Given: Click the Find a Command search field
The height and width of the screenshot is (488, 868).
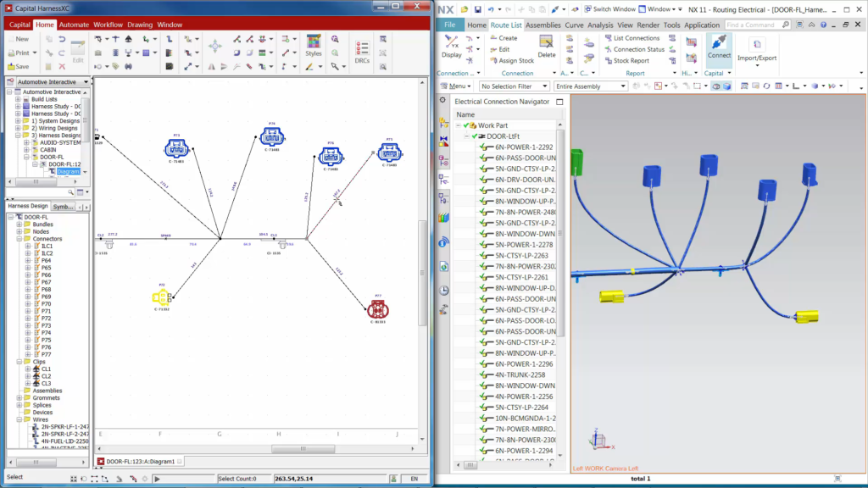Looking at the screenshot, I should point(757,25).
